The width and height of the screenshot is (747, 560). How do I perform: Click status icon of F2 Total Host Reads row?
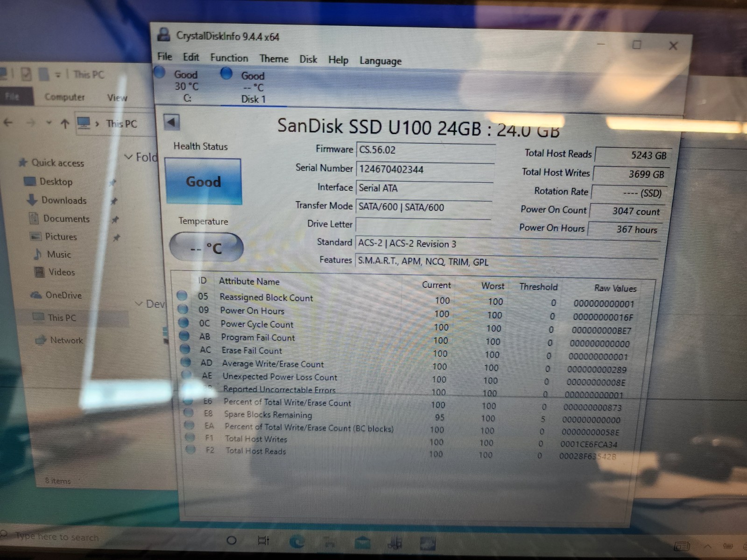[190, 449]
